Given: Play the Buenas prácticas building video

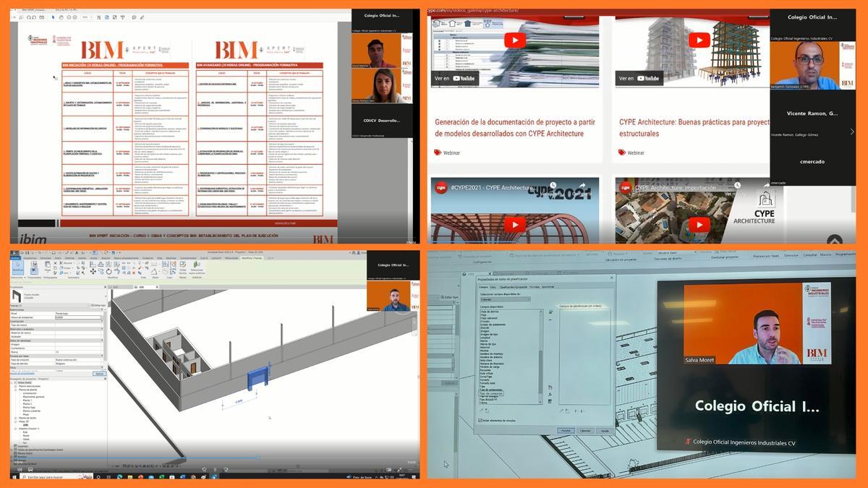Looking at the screenshot, I should 699,40.
